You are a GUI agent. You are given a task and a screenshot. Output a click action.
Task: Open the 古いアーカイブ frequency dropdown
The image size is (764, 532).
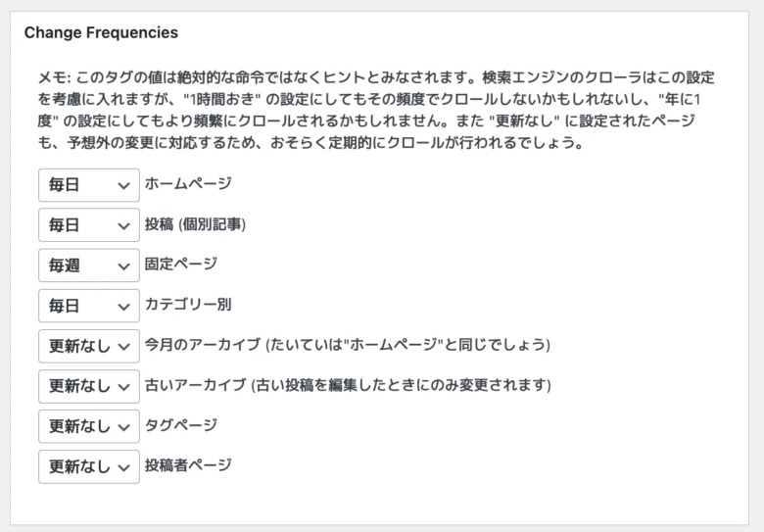89,386
